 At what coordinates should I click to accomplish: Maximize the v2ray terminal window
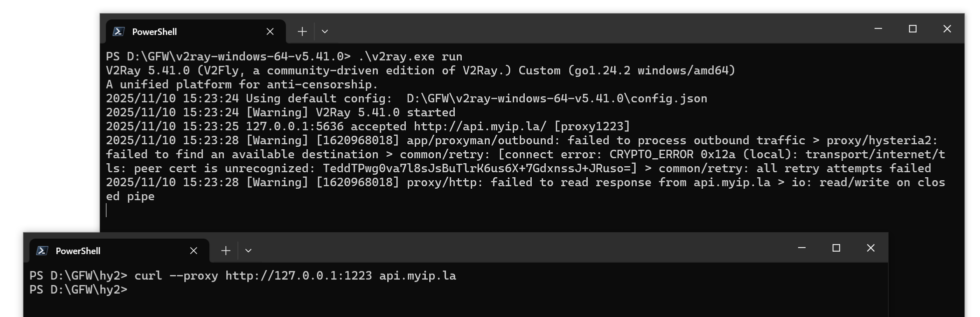tap(912, 29)
